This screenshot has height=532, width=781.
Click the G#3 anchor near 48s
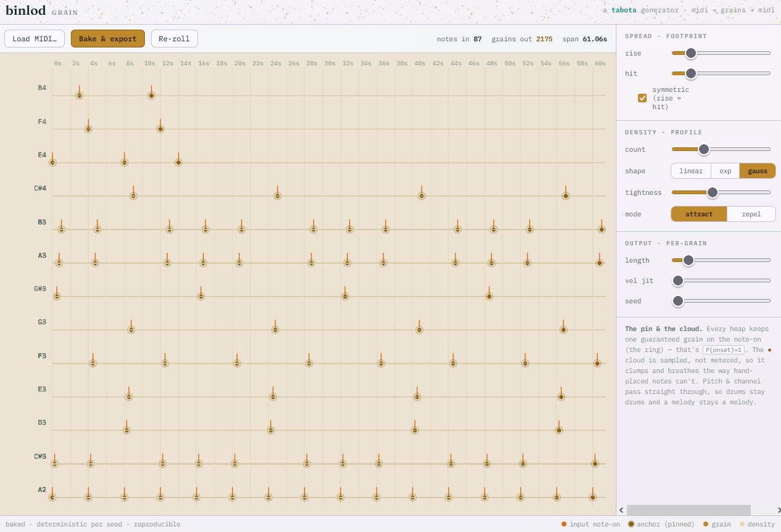click(489, 297)
